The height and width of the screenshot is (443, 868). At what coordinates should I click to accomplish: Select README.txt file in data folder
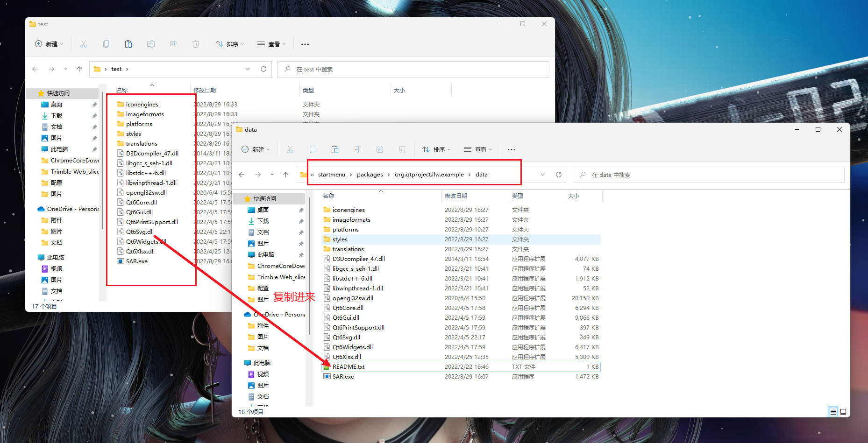pos(349,367)
